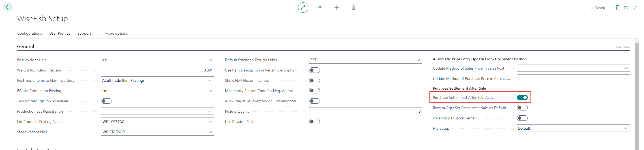Viewport: 644px width, 150px height.
Task: Click the collapse page arrows icon
Action: [635, 8]
